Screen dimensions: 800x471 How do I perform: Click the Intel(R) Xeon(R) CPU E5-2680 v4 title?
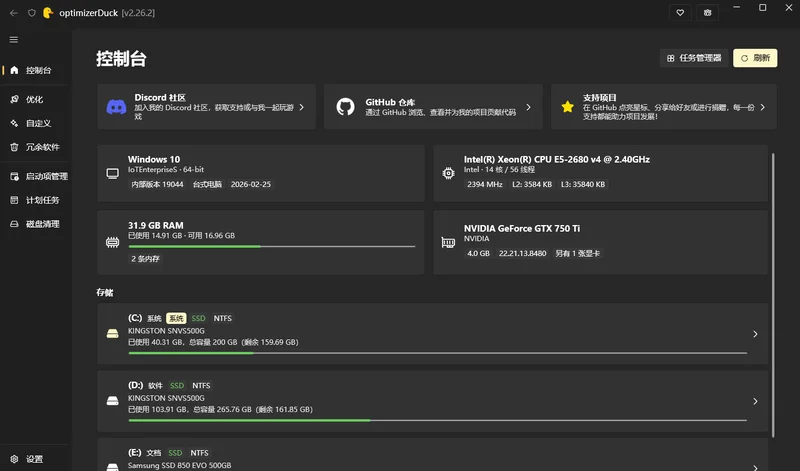[x=557, y=159]
